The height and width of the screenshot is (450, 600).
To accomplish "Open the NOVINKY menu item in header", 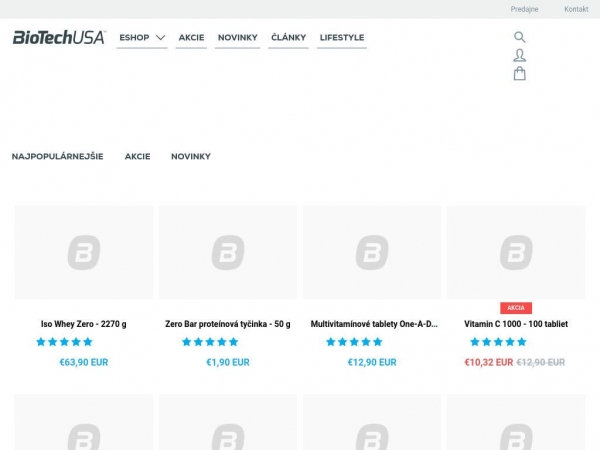I will 238,38.
